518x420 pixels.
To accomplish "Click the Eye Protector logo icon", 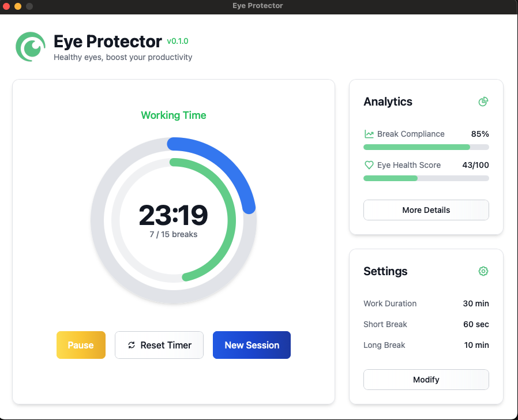I will point(31,46).
